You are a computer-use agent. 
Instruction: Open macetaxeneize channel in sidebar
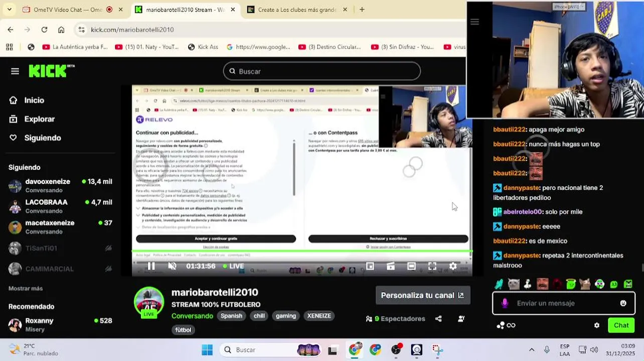[60, 227]
